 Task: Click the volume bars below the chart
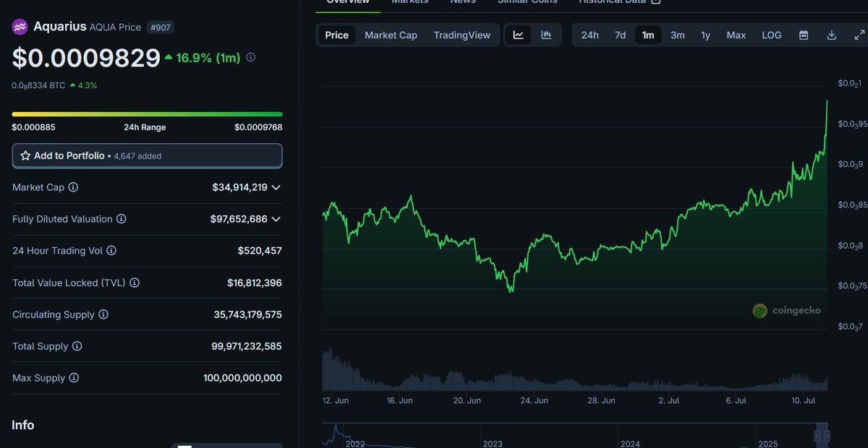[575, 371]
